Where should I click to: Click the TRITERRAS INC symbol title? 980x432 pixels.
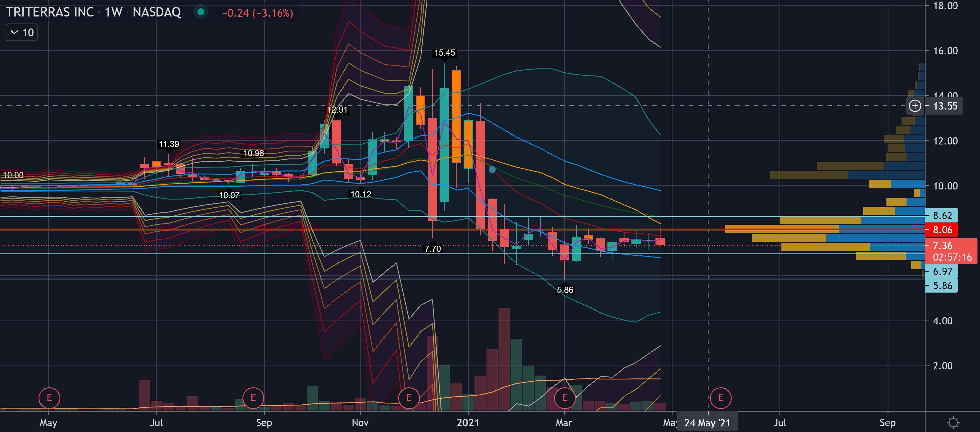tap(49, 12)
